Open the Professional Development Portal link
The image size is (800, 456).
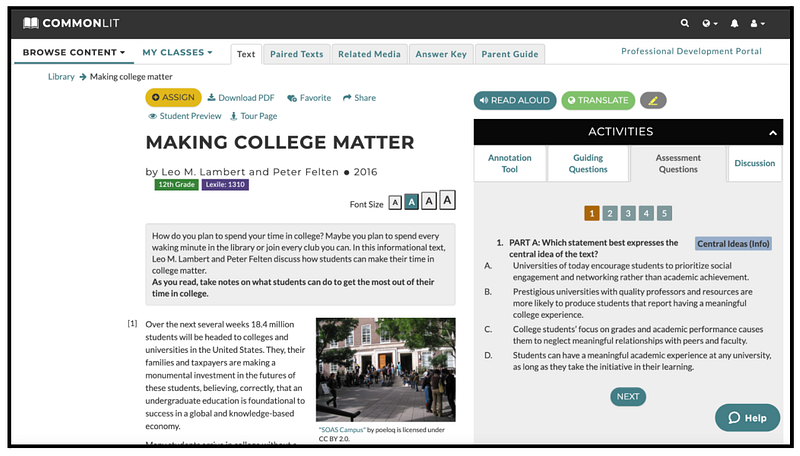point(691,51)
